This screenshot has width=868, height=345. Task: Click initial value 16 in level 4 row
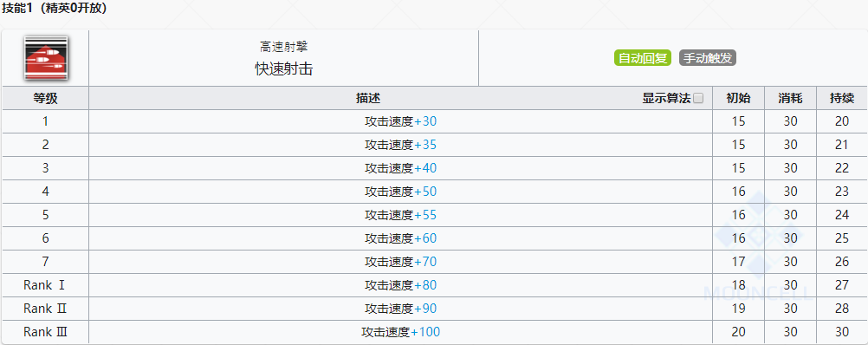tap(738, 192)
